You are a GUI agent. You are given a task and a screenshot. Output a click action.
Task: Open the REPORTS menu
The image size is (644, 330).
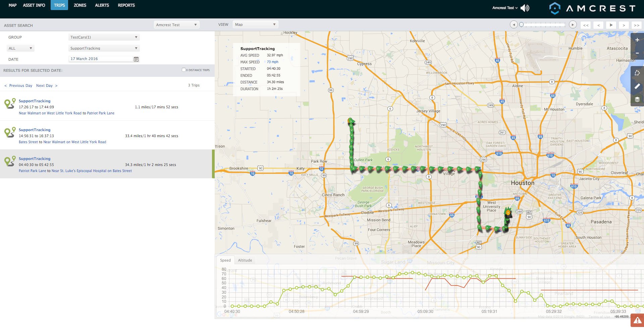[126, 5]
